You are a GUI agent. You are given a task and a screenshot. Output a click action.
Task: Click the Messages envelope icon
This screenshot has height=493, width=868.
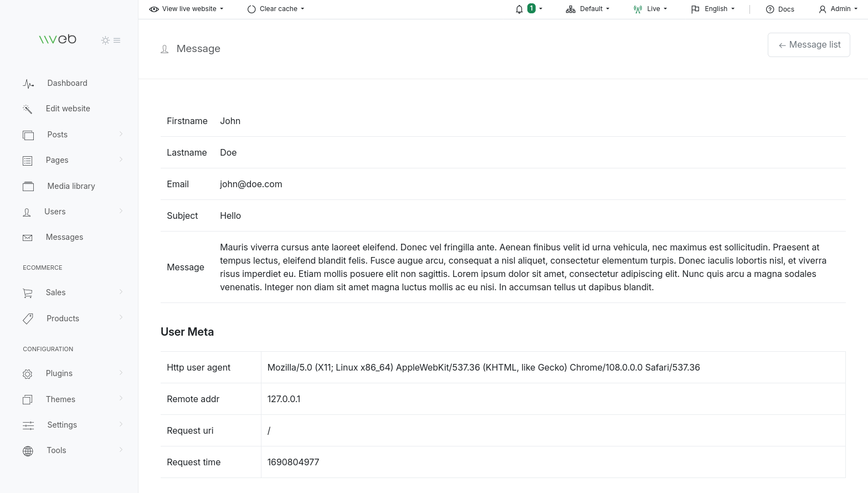28,238
